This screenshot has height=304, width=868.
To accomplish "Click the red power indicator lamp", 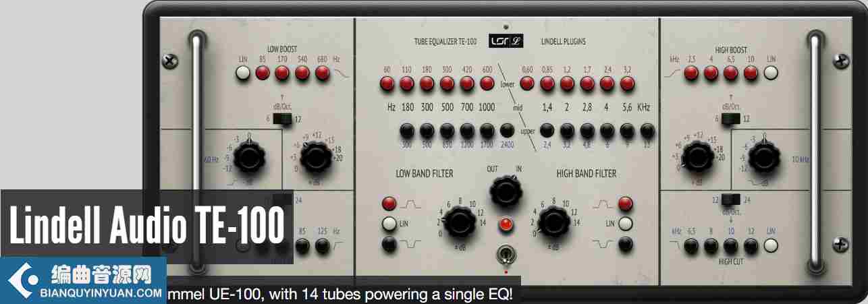I will (507, 225).
